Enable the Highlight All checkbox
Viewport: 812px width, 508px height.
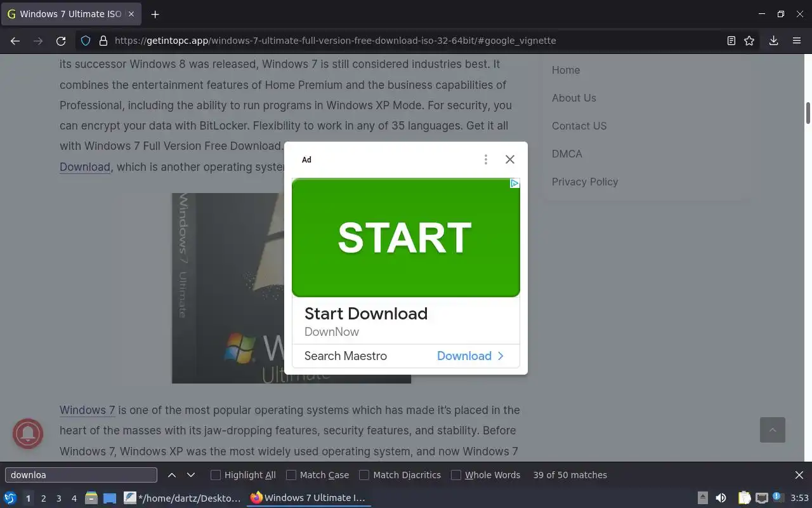(x=216, y=475)
